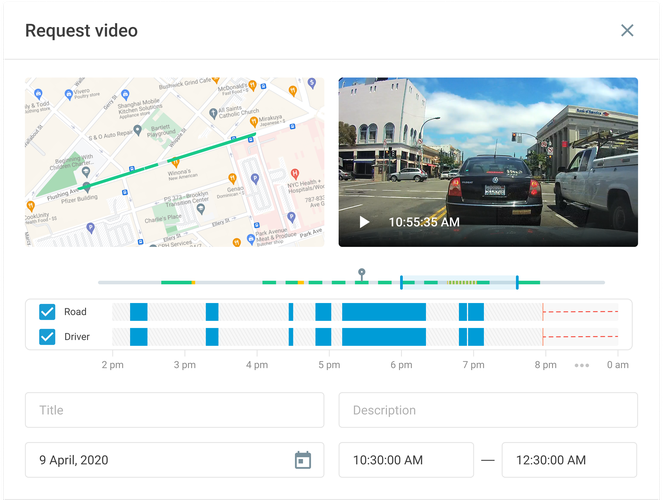Click the Mirakuya Japanese restaurant map pin
The image size is (663, 500).
[x=254, y=122]
